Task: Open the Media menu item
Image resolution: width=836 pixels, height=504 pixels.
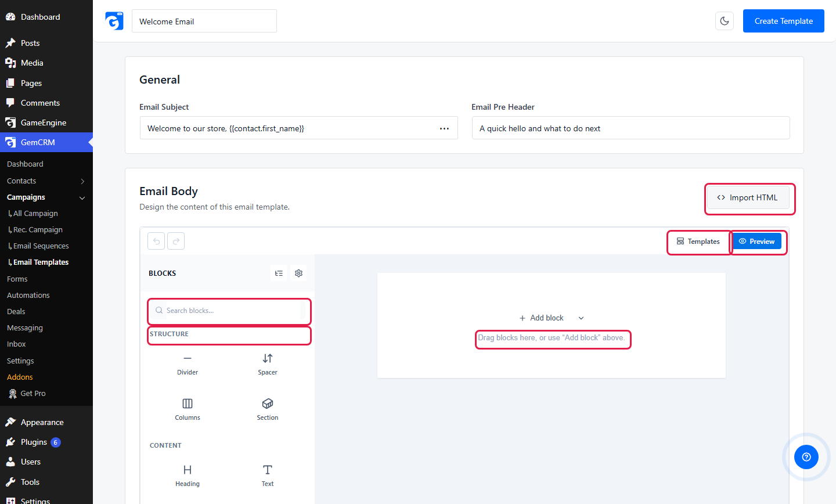Action: coord(46,63)
